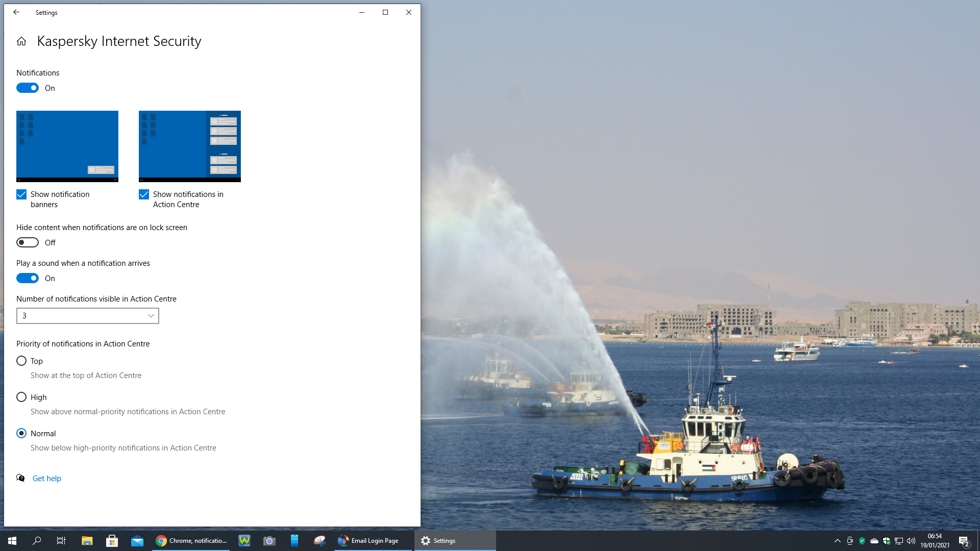Open Snip & Sketch taskbar icon
The height and width of the screenshot is (551, 980).
point(320,541)
